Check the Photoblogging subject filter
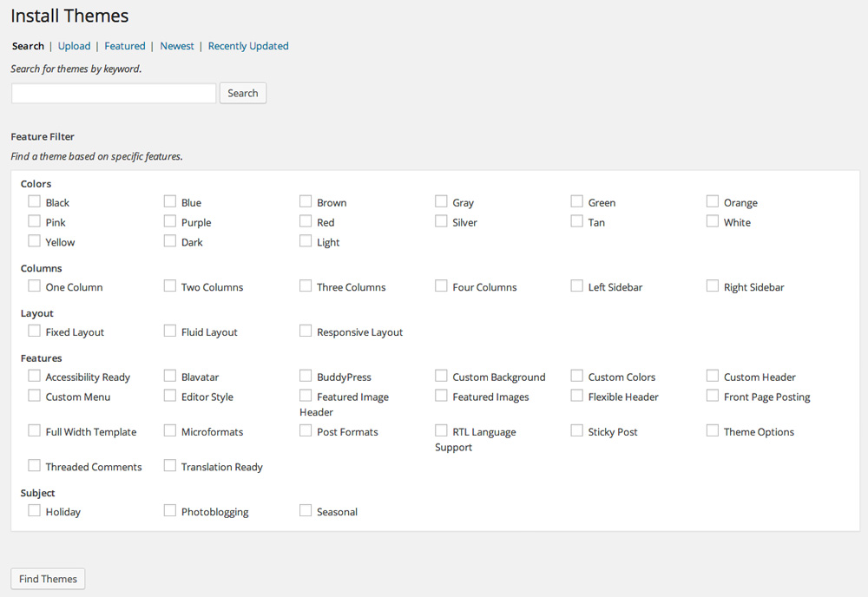Viewport: 868px width, 597px height. (169, 510)
